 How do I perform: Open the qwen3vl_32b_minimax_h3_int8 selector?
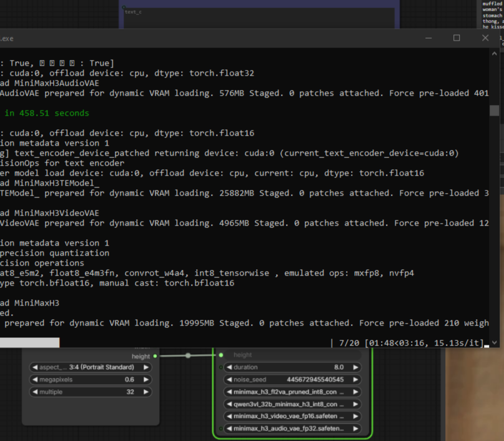pyautogui.click(x=292, y=404)
